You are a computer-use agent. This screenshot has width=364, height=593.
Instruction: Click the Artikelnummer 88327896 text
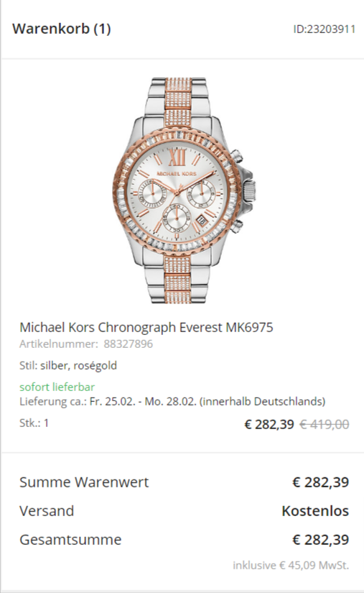click(x=86, y=344)
